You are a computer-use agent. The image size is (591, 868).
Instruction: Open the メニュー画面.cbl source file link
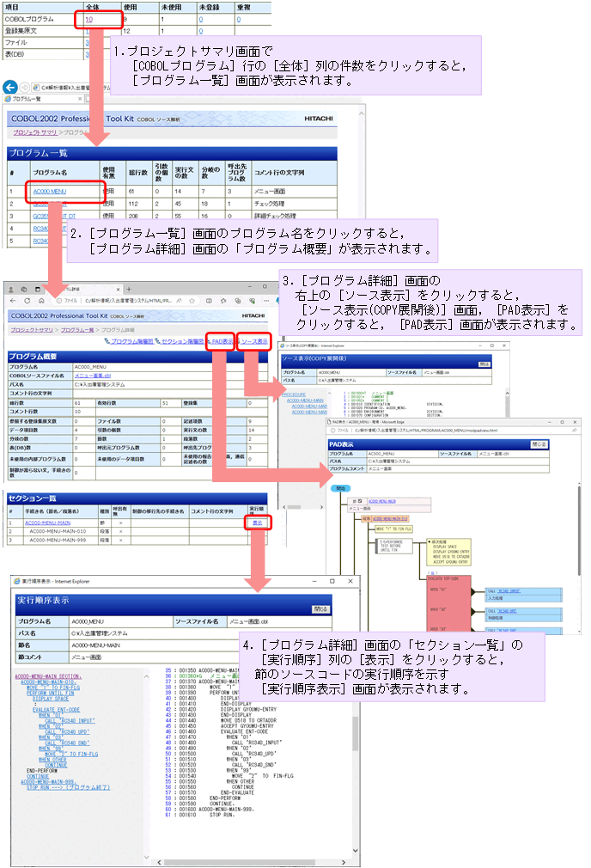coord(93,376)
